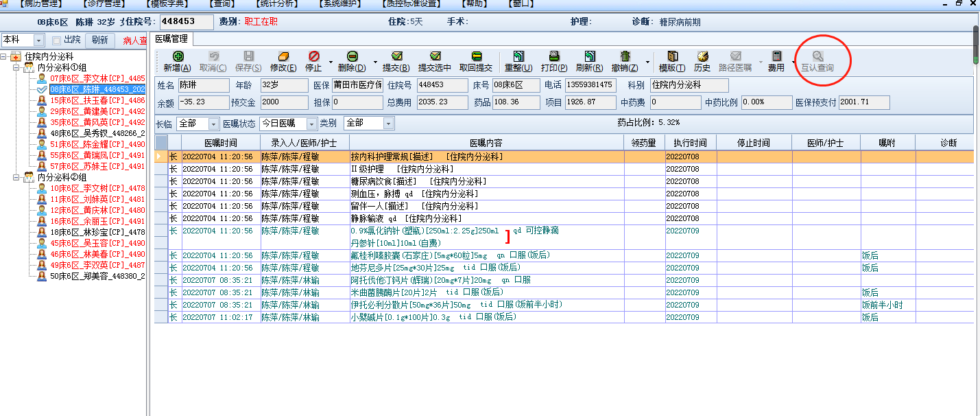Click the 刷新(R) toolbar refresh icon

click(x=589, y=56)
